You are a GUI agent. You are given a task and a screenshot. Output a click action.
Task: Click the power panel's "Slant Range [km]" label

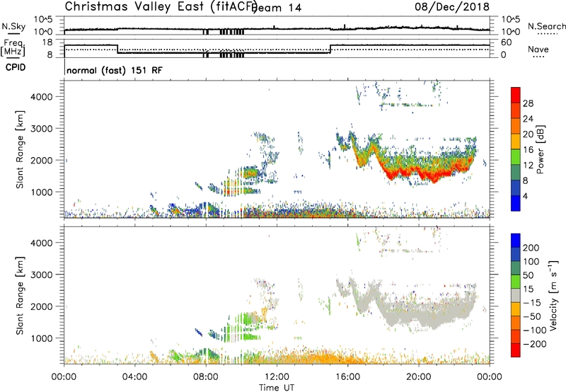[20, 149]
